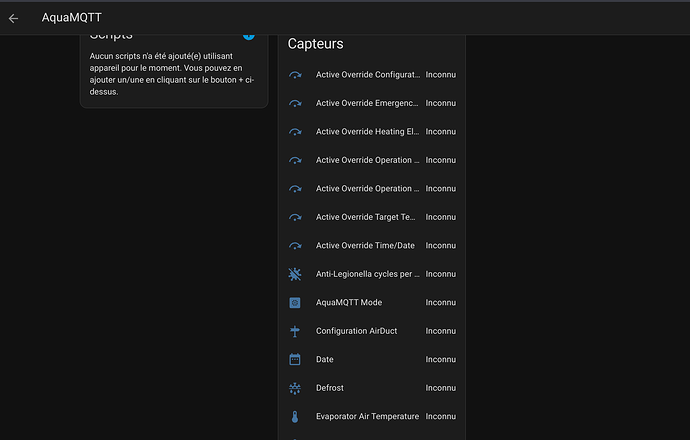The image size is (690, 440).
Task: Go back using the arrow beside AquaMQTT
Action: (13, 18)
